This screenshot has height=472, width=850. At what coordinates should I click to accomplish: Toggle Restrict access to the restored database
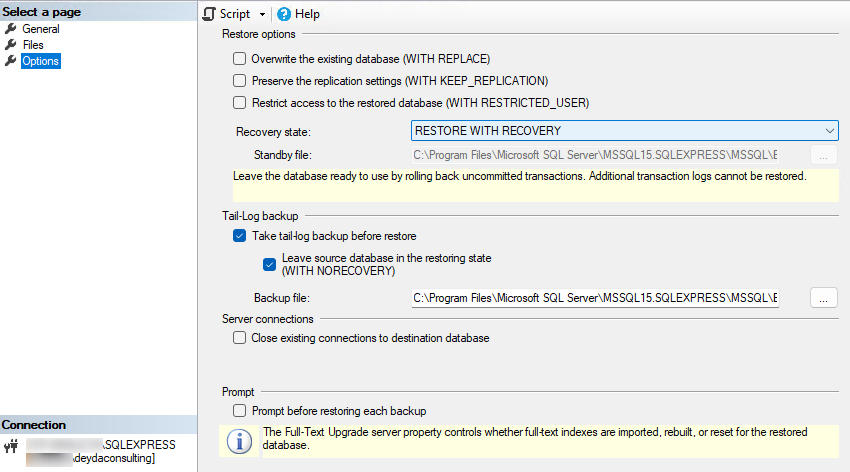(239, 102)
